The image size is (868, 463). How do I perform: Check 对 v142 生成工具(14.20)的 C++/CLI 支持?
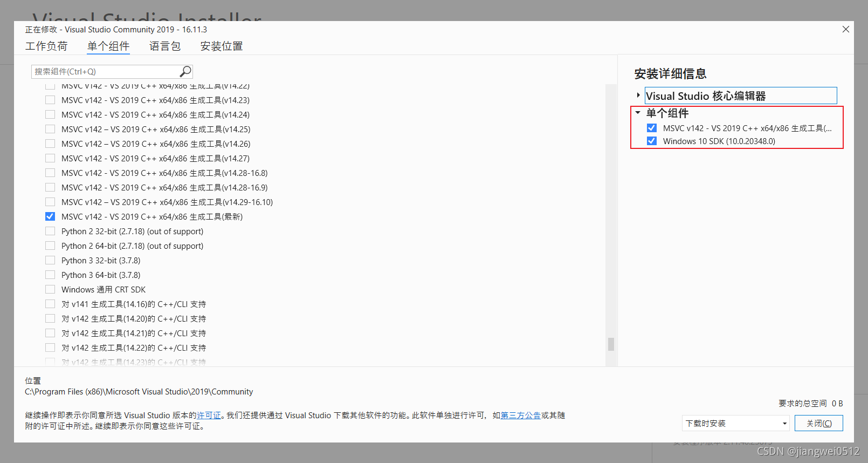coord(50,318)
